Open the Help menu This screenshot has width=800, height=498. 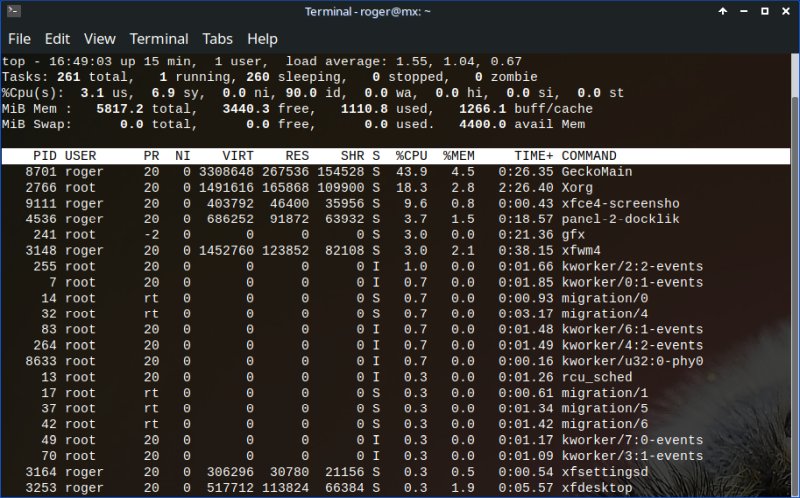262,39
